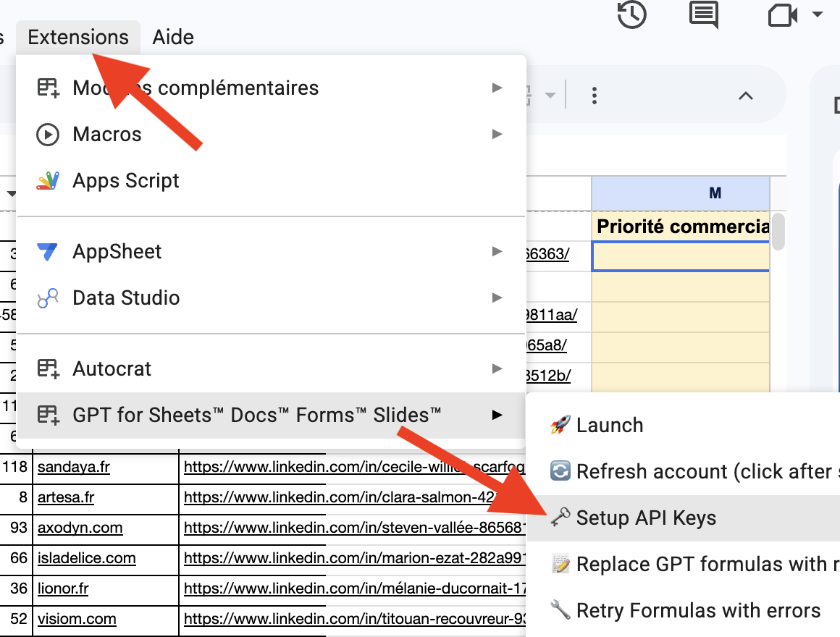
Task: Open the marion-ezat LinkedIn link
Action: coord(355,558)
